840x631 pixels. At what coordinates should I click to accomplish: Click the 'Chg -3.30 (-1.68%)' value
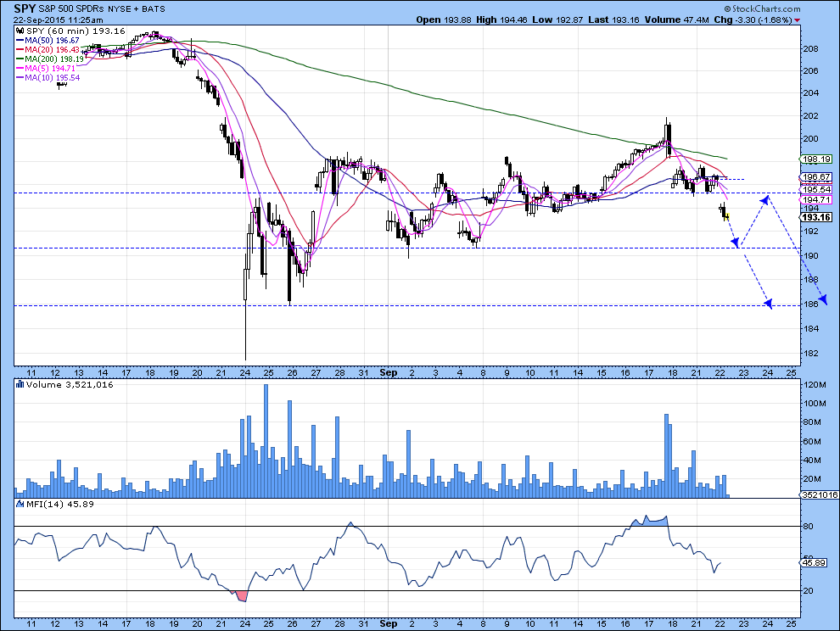[x=753, y=20]
